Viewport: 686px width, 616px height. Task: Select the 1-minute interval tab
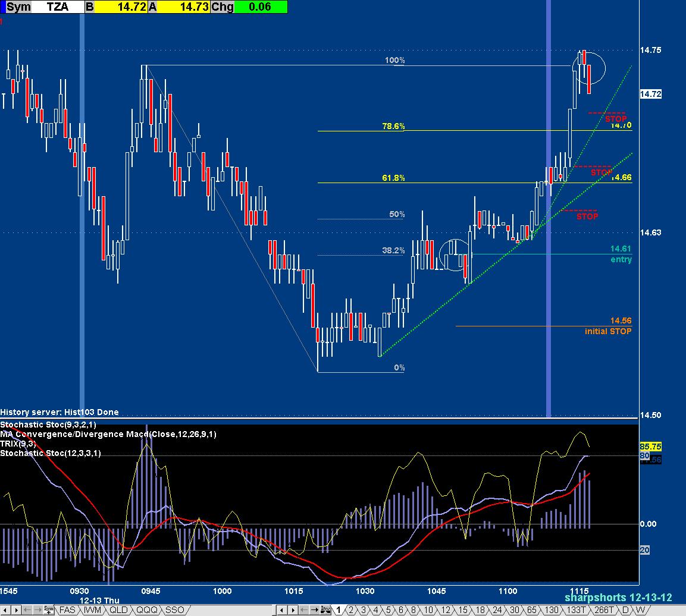point(338,609)
